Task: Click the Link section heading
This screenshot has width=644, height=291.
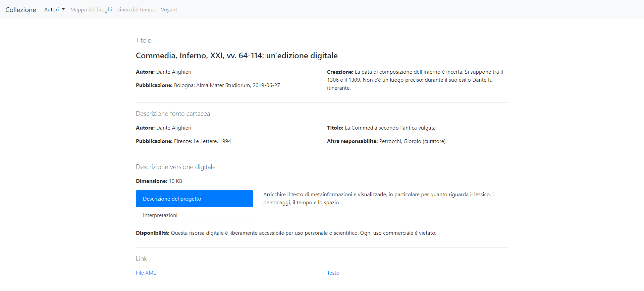Action: pos(141,259)
